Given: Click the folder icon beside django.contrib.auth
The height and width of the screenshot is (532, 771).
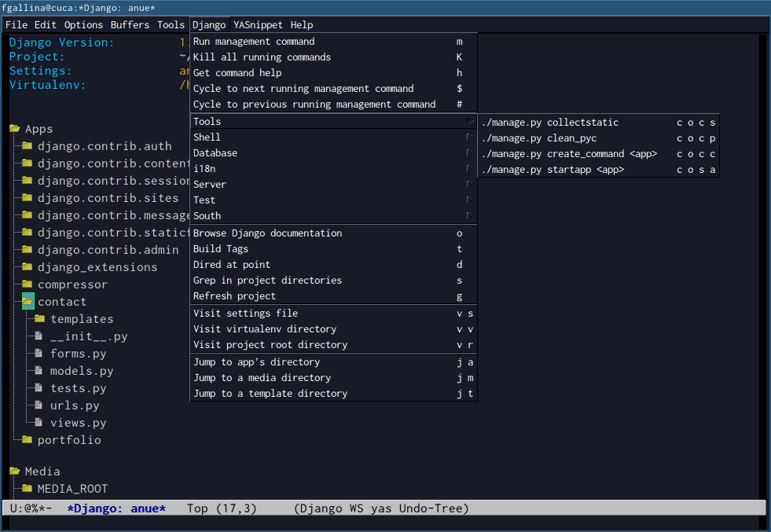Looking at the screenshot, I should [x=26, y=145].
